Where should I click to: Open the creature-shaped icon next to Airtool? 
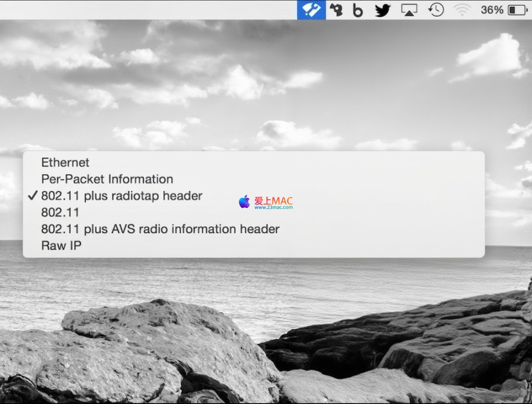pyautogui.click(x=336, y=10)
